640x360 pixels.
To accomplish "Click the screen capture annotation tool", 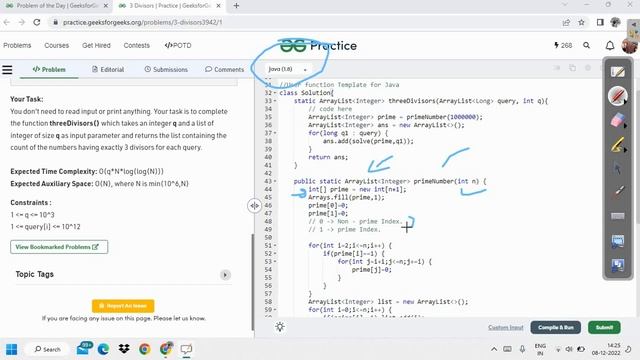I will 618,241.
